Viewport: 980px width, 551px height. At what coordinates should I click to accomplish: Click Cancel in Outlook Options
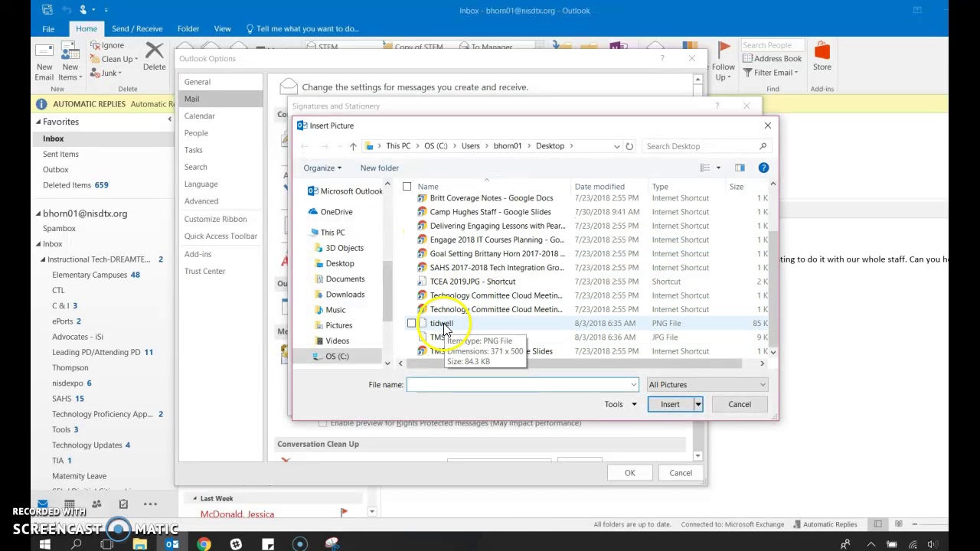pyautogui.click(x=681, y=473)
